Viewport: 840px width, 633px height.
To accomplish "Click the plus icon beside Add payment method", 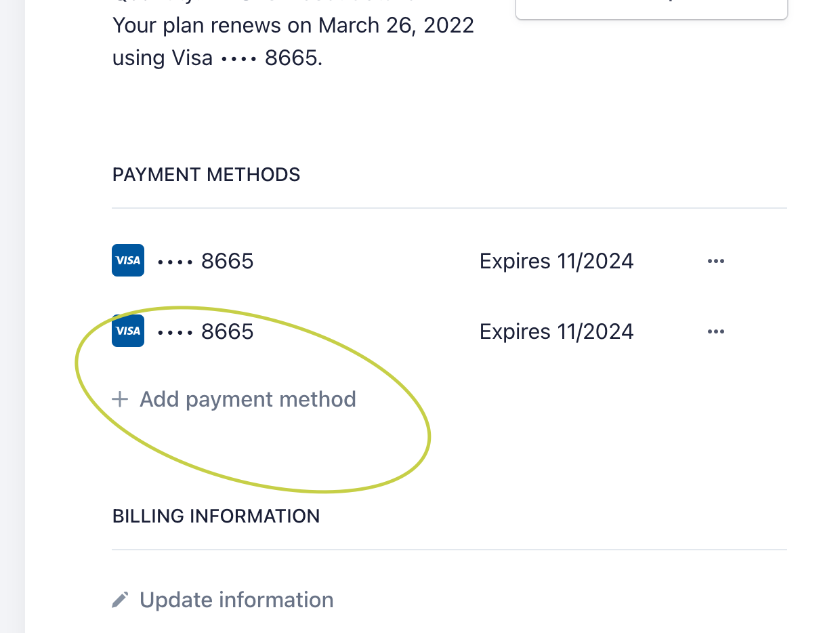I will (x=120, y=399).
